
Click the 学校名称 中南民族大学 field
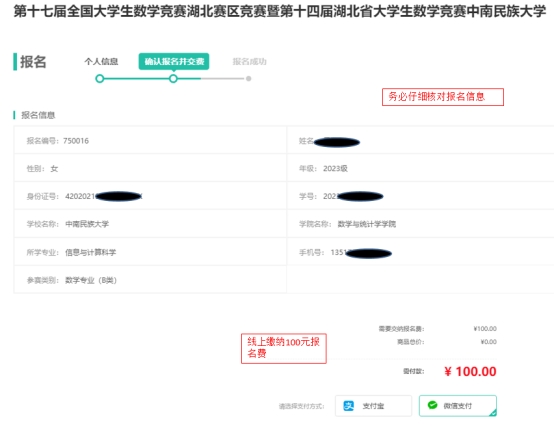click(150, 224)
